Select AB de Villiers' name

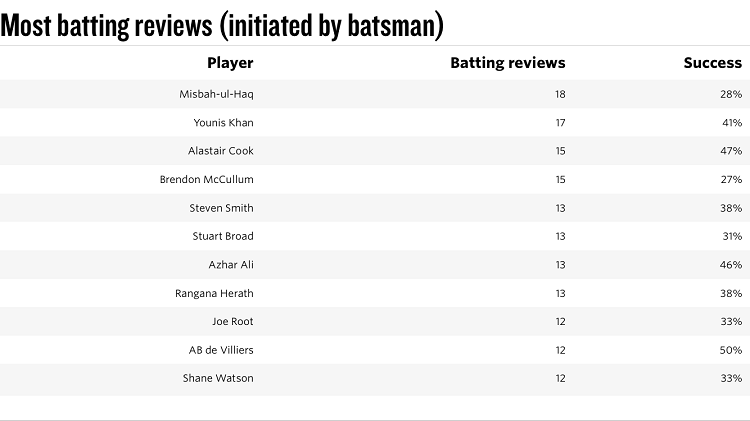pos(221,350)
